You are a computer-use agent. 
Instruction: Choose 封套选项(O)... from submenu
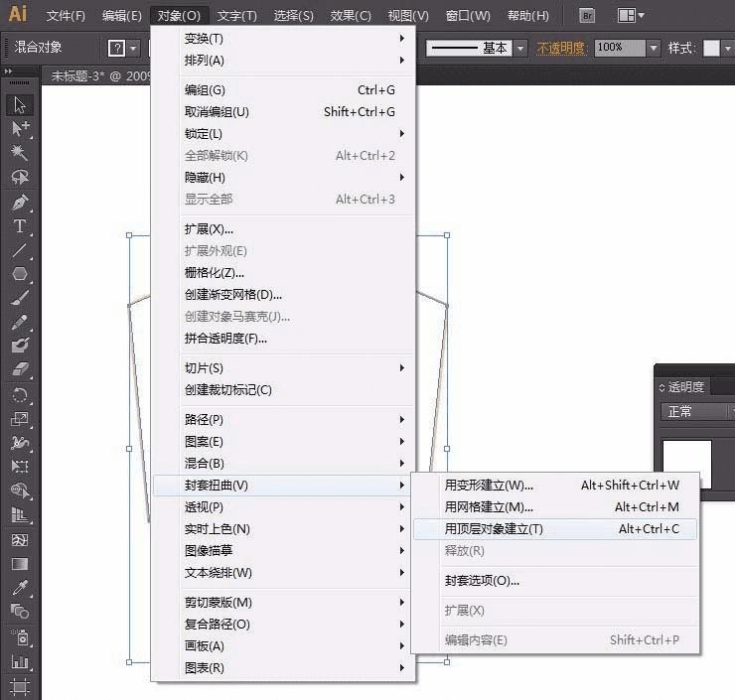click(482, 581)
